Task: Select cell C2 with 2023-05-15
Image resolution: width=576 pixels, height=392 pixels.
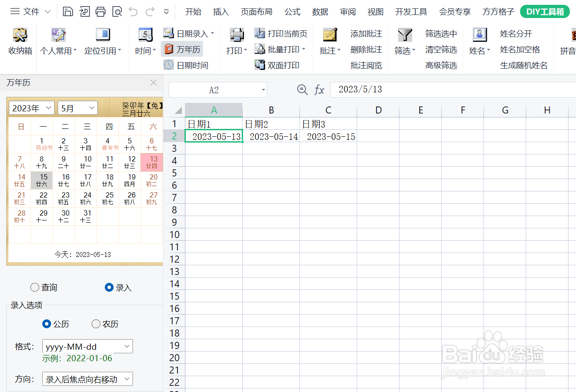Action: tap(328, 136)
